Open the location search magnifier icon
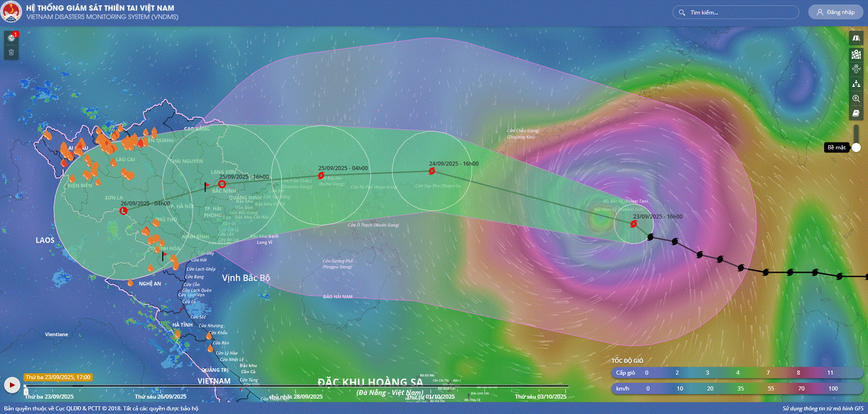The width and height of the screenshot is (868, 414). tap(856, 99)
